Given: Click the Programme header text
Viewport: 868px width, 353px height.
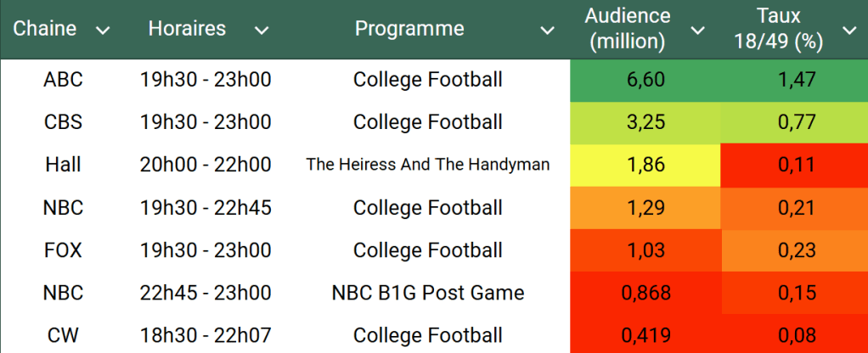Looking at the screenshot, I should 409,29.
